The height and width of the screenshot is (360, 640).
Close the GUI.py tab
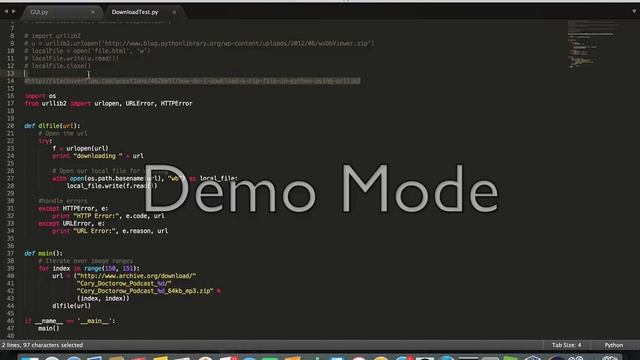coord(93,12)
